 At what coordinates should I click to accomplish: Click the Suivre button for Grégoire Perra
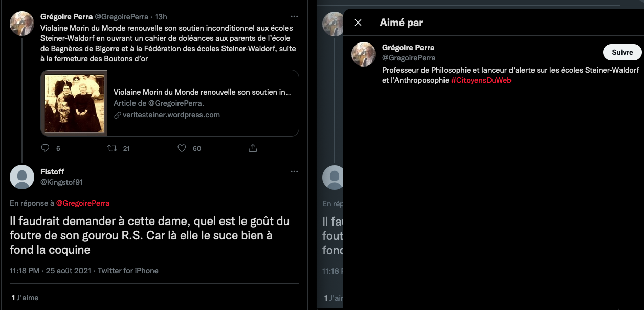[x=622, y=52]
